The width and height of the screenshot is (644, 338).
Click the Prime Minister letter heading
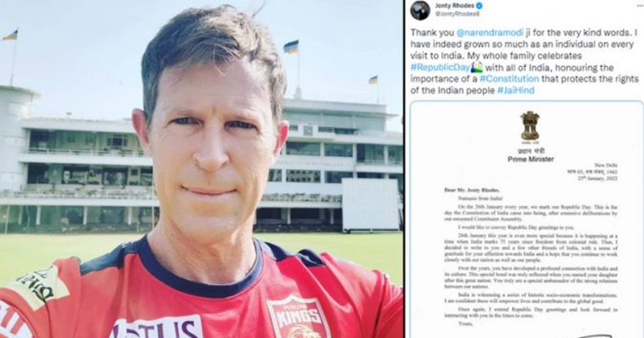(x=530, y=159)
